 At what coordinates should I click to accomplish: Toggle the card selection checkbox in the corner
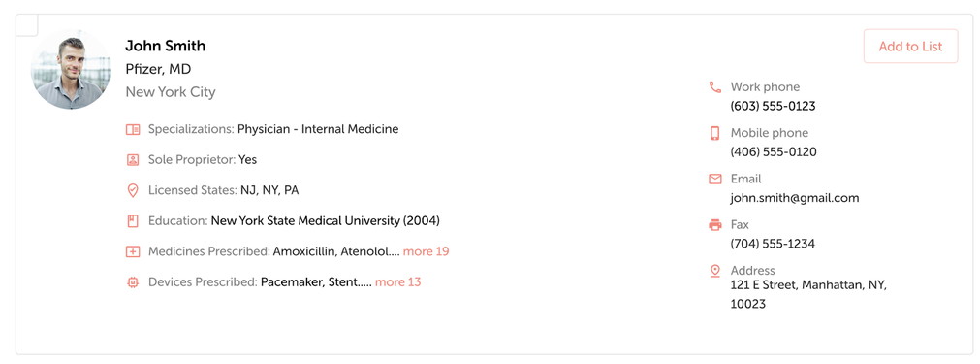pyautogui.click(x=27, y=25)
